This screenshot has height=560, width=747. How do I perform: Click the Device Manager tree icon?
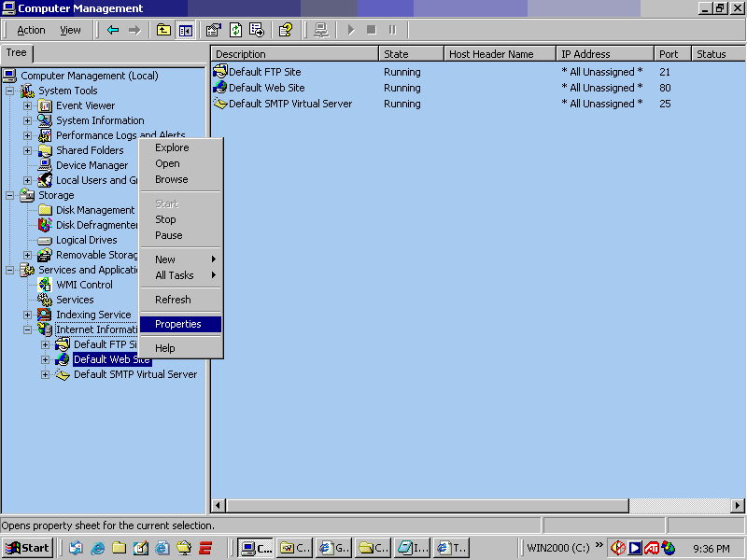(x=45, y=165)
